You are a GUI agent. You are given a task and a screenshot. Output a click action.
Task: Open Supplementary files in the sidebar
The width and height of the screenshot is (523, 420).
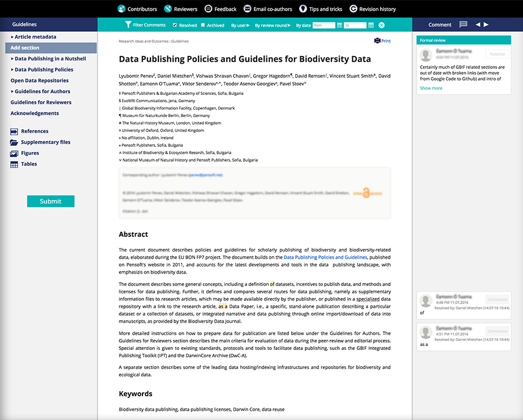pyautogui.click(x=46, y=142)
